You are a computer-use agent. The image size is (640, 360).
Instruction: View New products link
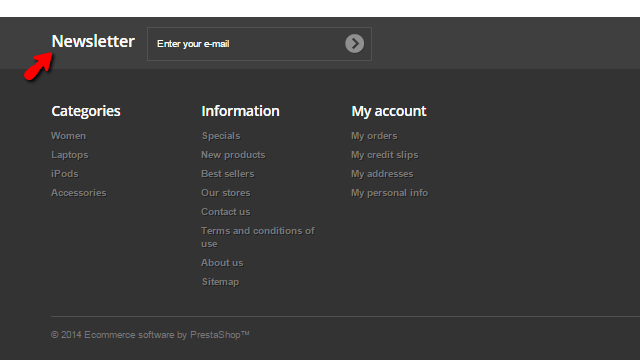point(233,155)
